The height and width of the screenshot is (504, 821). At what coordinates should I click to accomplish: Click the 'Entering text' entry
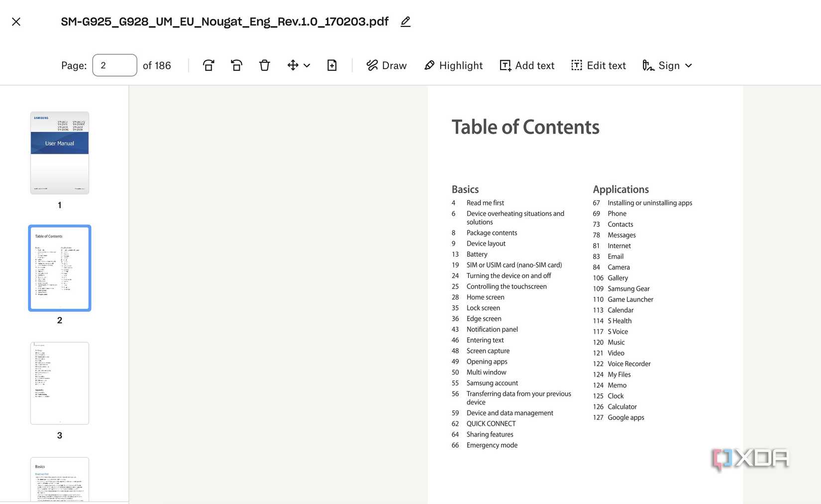click(x=485, y=340)
